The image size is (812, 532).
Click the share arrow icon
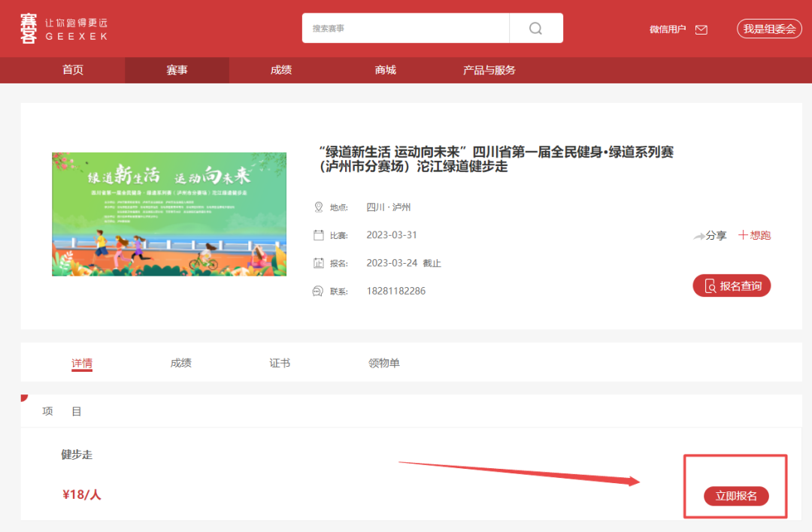pos(698,236)
